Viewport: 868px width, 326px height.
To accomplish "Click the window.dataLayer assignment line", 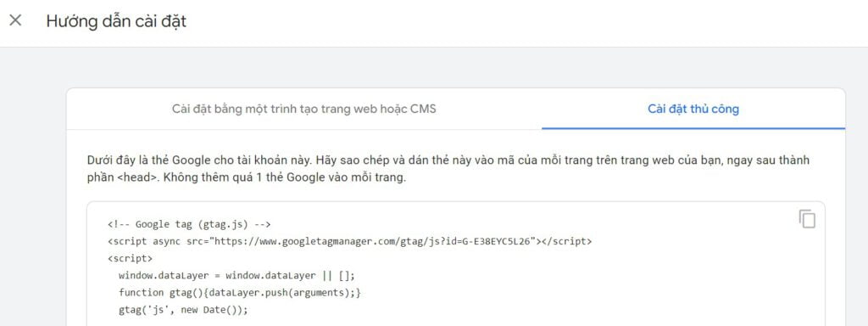I will pyautogui.click(x=236, y=276).
